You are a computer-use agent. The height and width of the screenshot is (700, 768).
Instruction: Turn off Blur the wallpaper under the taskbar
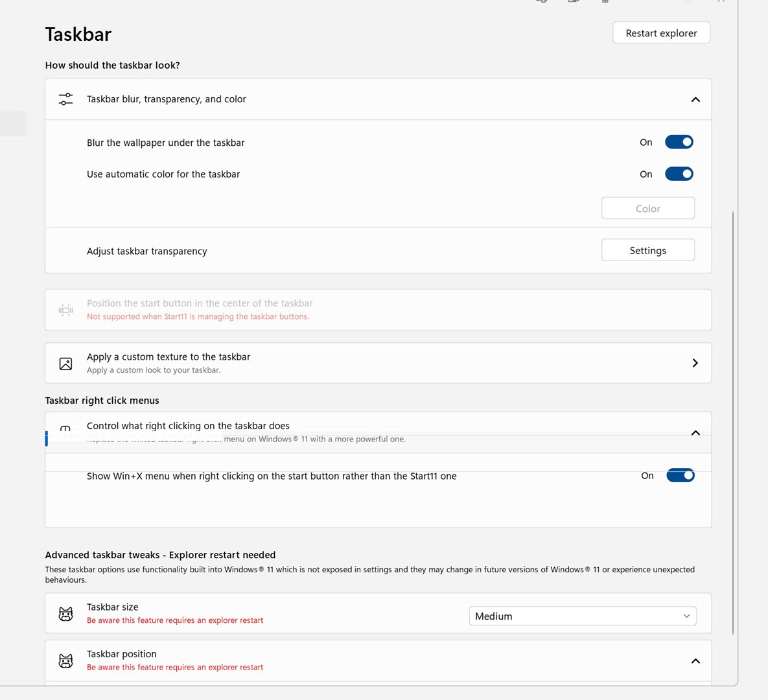coord(679,142)
